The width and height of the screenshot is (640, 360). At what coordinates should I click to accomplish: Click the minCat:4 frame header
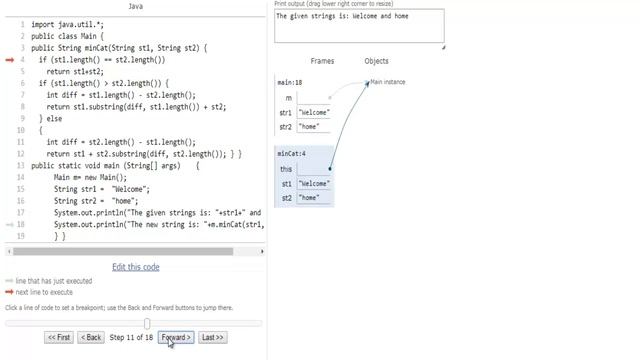point(291,153)
